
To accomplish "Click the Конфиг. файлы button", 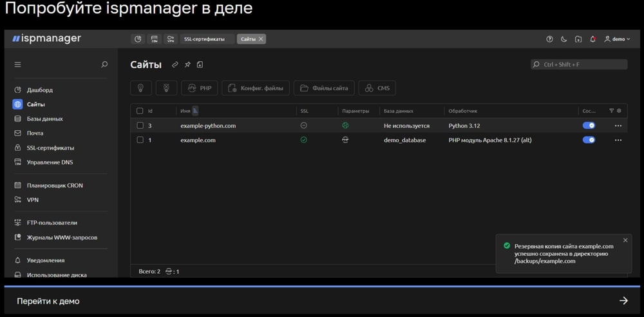I will coord(256,88).
